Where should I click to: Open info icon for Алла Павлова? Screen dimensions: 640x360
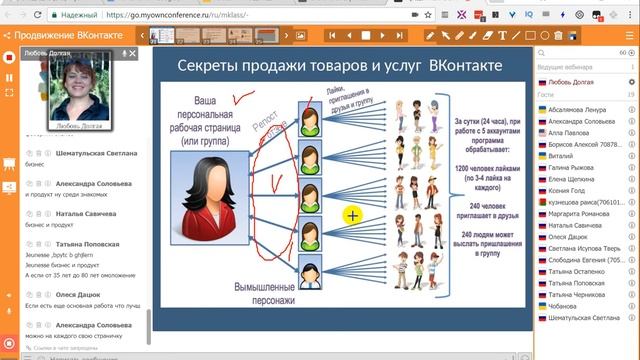631,133
